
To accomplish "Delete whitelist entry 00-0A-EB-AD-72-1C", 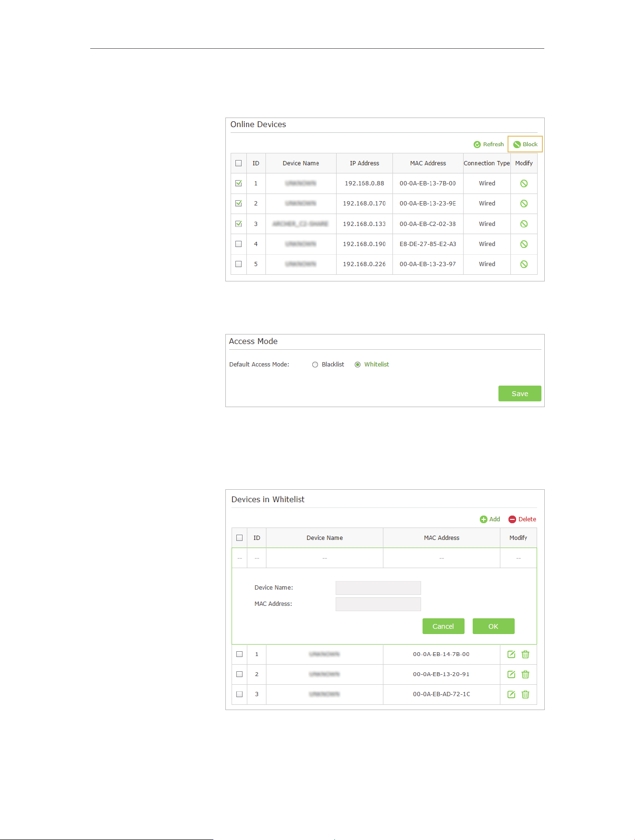I will click(x=526, y=695).
